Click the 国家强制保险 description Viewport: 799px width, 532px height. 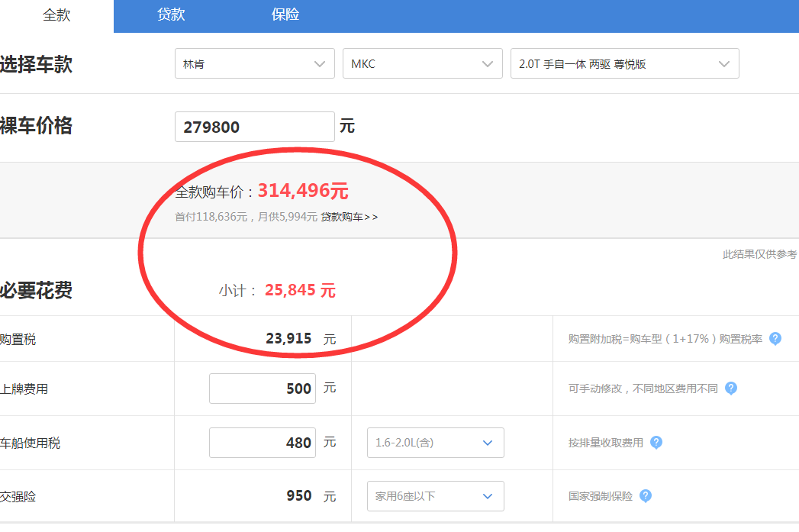point(601,496)
